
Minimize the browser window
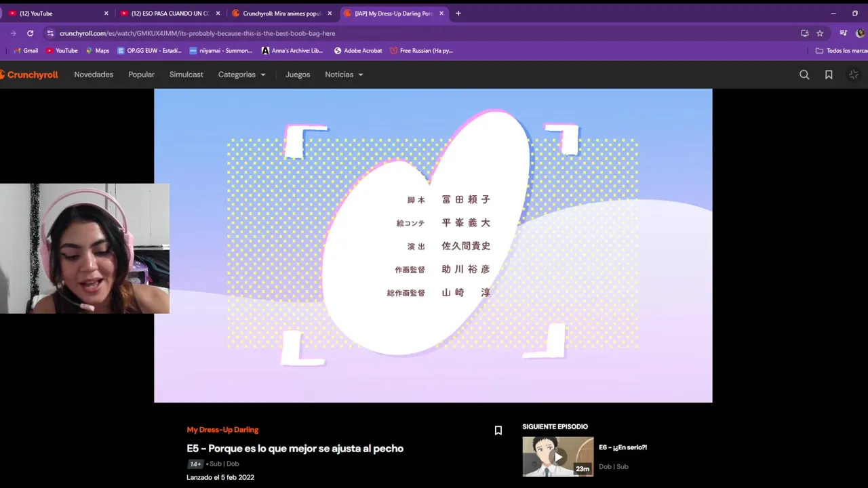[x=833, y=13]
